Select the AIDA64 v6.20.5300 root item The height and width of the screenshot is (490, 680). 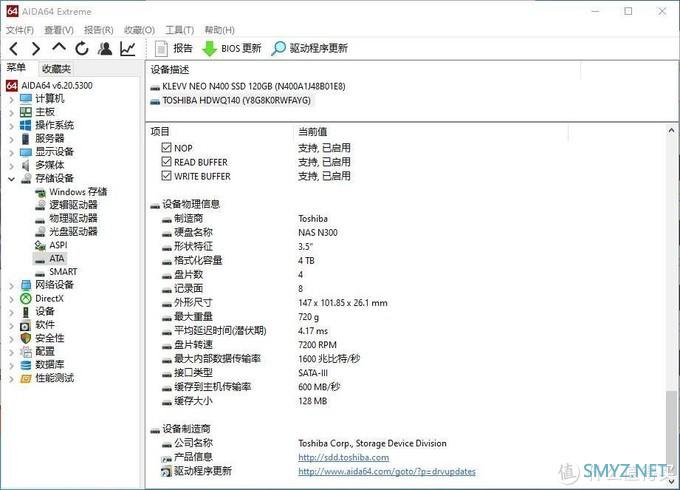(x=49, y=85)
